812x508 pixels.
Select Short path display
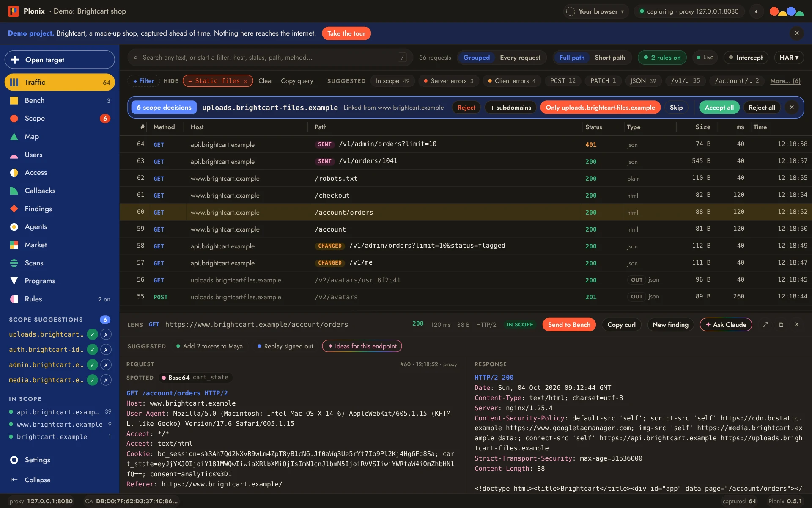609,58
